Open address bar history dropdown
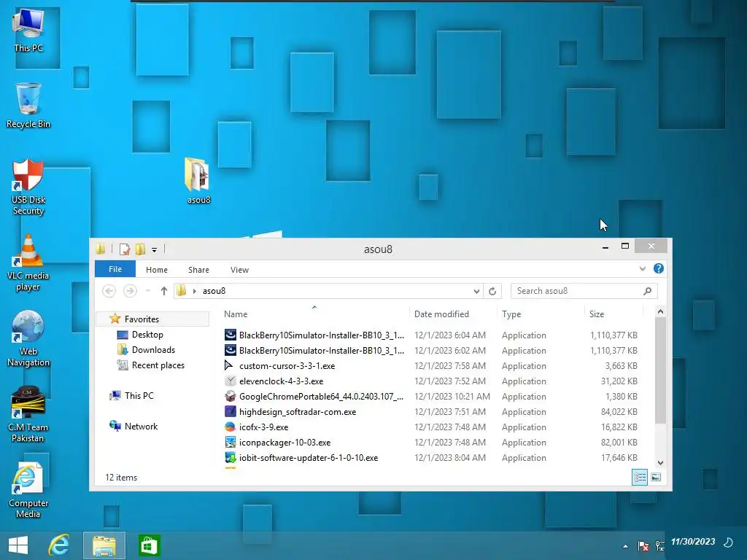The height and width of the screenshot is (560, 747). click(476, 292)
